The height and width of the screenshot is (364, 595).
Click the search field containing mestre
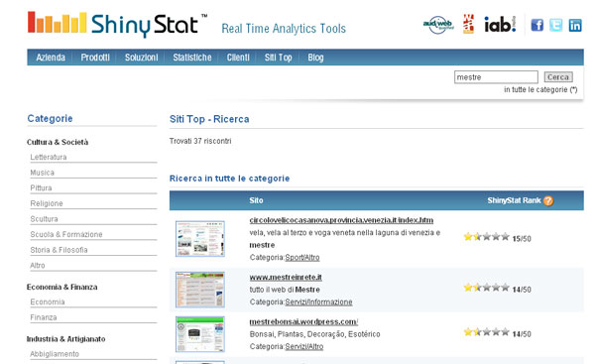coord(496,77)
